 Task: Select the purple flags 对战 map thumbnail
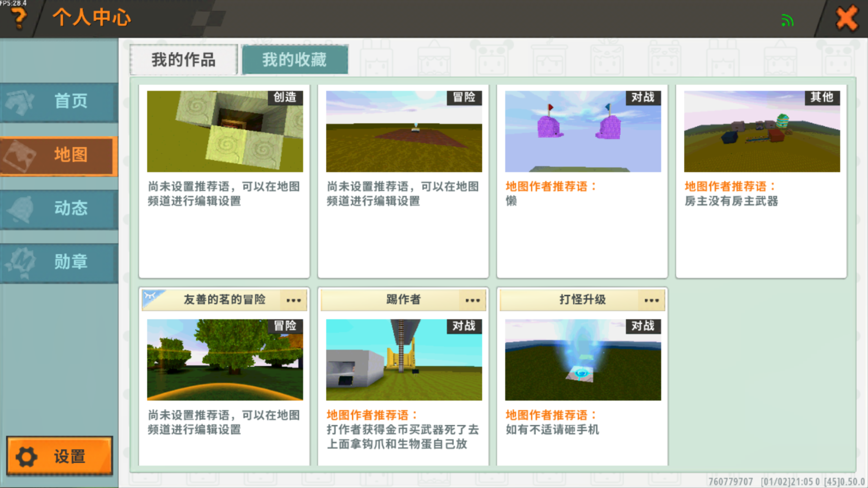583,131
